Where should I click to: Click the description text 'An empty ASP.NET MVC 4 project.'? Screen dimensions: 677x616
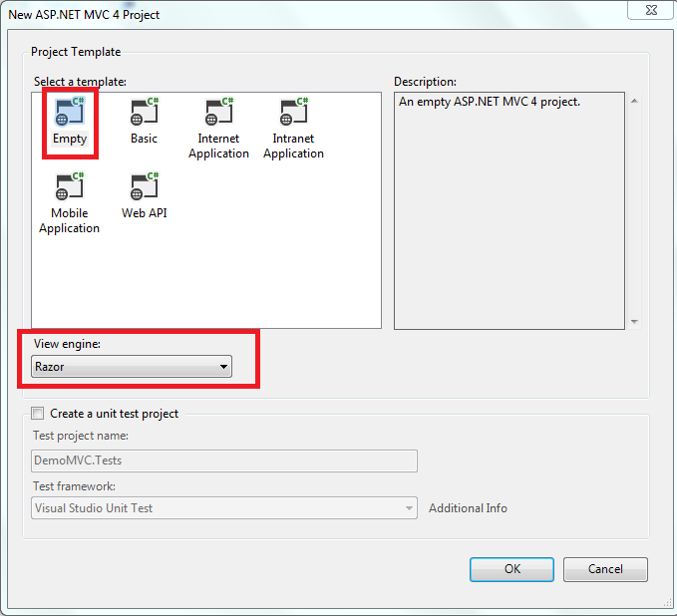pos(490,102)
